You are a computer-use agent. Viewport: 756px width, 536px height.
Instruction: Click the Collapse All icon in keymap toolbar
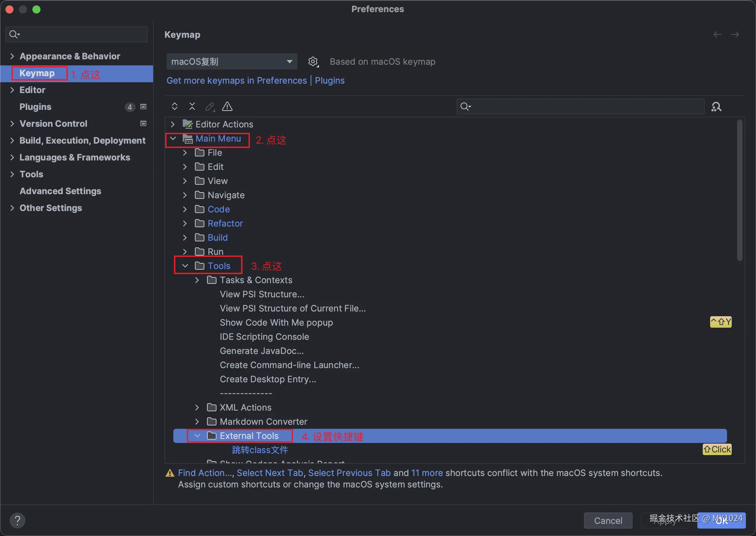click(x=192, y=107)
